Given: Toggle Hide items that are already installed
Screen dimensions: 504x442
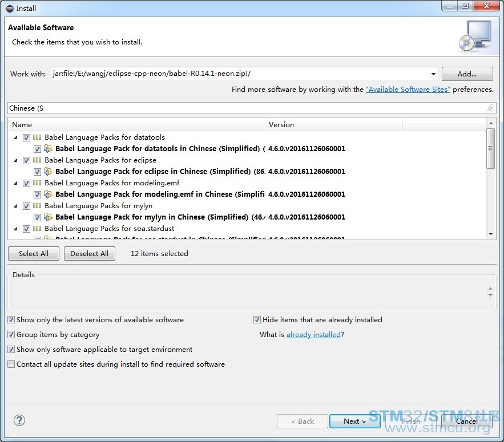Looking at the screenshot, I should (257, 319).
